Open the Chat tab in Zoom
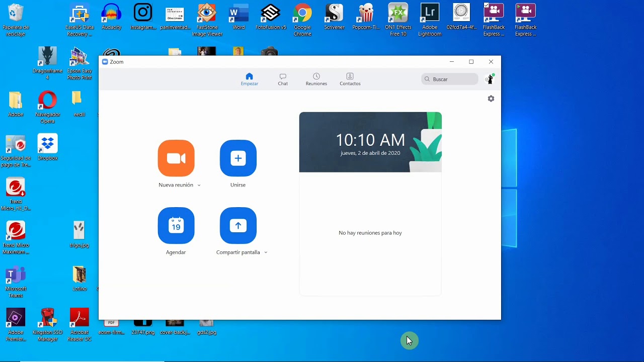This screenshot has height=362, width=644. click(283, 79)
